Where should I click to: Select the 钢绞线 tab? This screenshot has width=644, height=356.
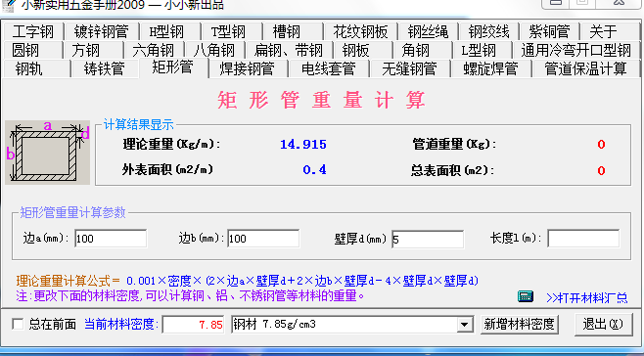coord(488,31)
